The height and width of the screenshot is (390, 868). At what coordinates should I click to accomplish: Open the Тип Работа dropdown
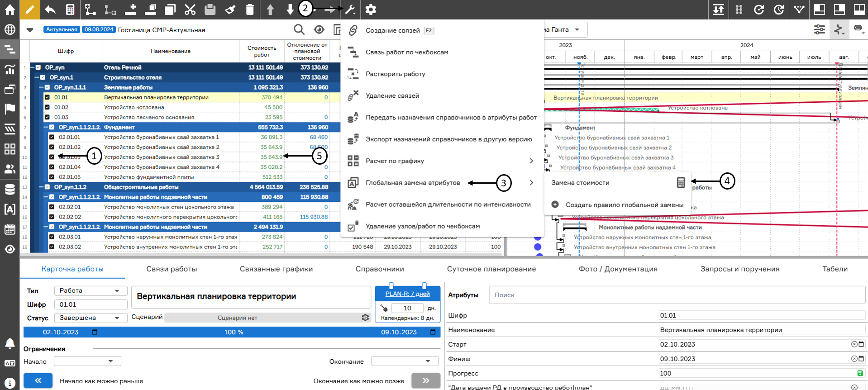pos(91,290)
